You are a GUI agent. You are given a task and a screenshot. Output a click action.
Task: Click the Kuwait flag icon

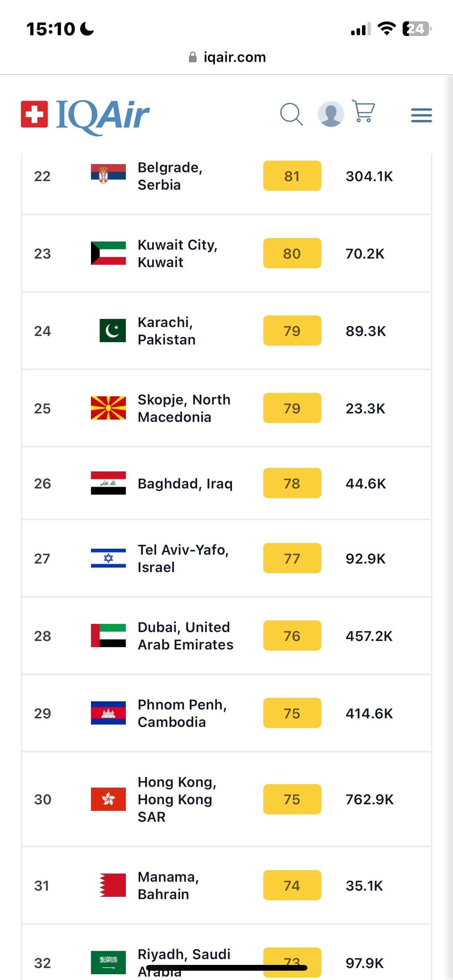[108, 253]
